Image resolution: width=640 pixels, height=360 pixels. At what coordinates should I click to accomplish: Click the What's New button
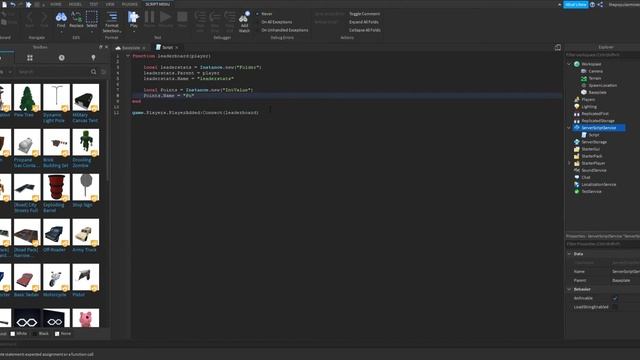(576, 4)
